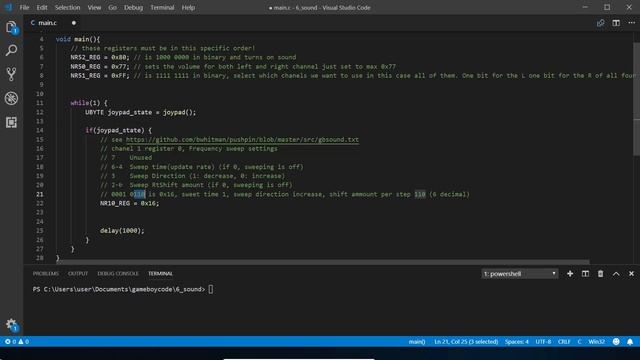Image resolution: width=640 pixels, height=360 pixels.
Task: Switch to the DEBUG CONSOLE tab
Action: 118,273
